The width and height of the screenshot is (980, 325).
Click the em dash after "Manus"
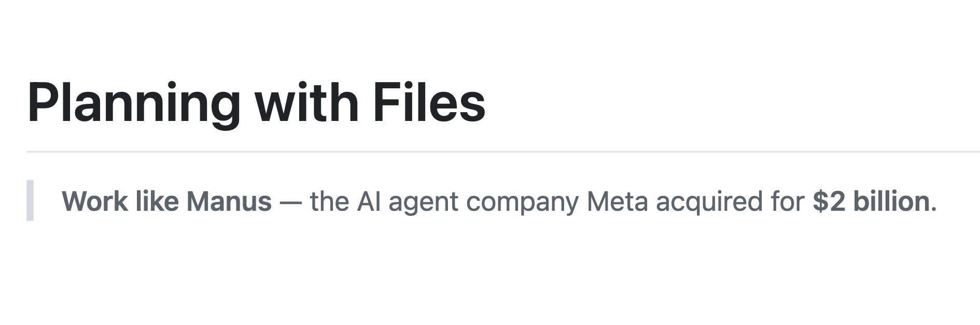pyautogui.click(x=290, y=201)
